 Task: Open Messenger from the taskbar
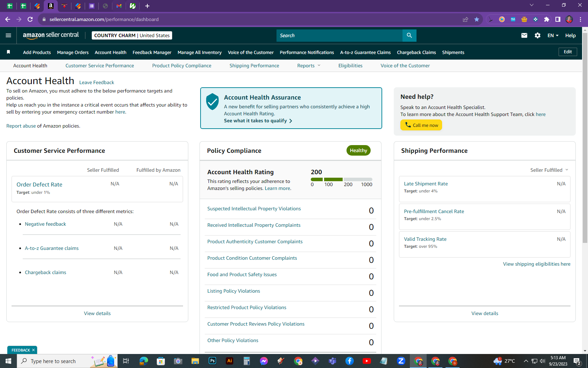coord(264,361)
